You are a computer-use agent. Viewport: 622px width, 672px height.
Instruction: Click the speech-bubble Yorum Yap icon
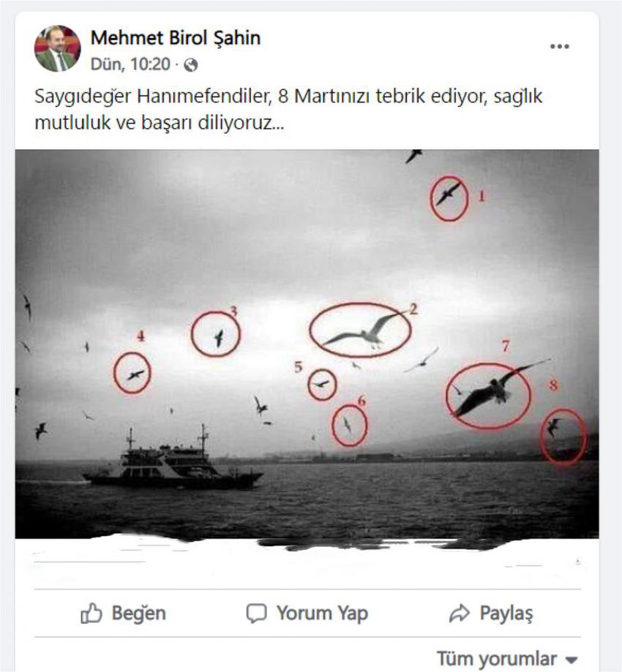257,614
